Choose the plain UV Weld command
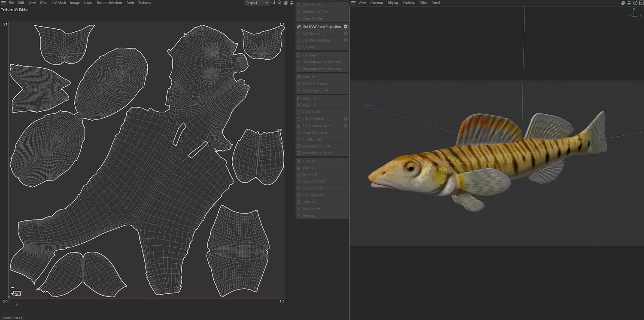 click(x=322, y=47)
